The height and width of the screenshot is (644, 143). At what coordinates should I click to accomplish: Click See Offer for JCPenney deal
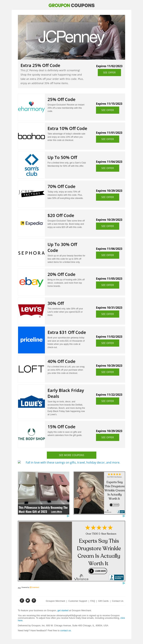(109, 73)
